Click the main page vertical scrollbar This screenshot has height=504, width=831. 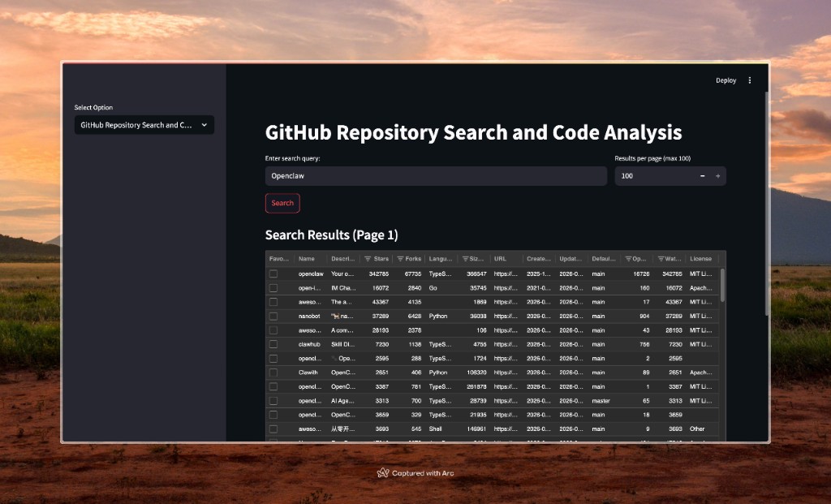pos(766,204)
